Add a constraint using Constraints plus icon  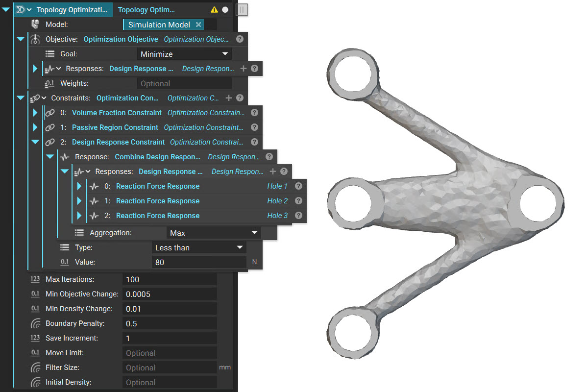coord(229,98)
